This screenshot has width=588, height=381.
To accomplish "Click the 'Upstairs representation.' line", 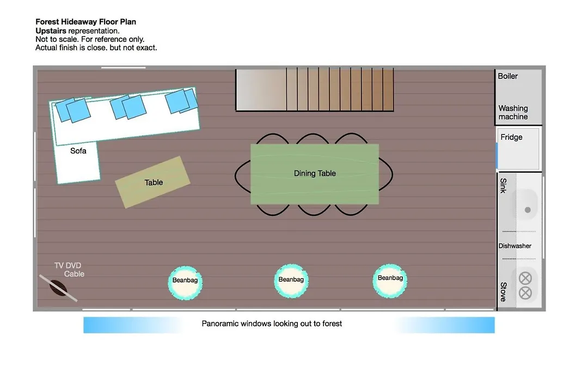I will pyautogui.click(x=77, y=30).
